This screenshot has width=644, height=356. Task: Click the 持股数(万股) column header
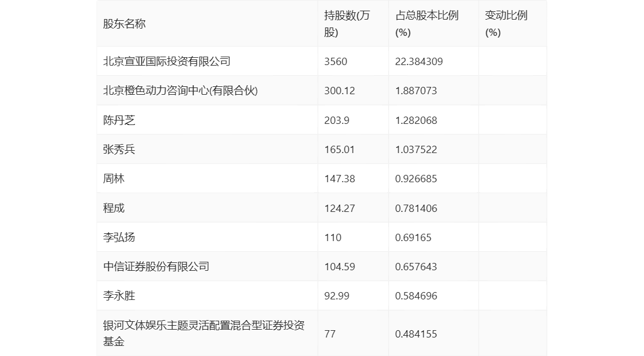pos(347,24)
